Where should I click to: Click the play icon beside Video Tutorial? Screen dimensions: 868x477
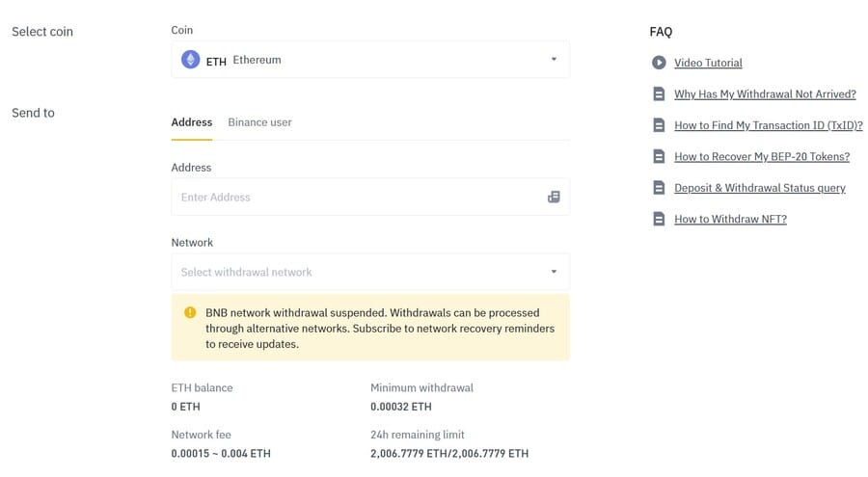click(659, 63)
